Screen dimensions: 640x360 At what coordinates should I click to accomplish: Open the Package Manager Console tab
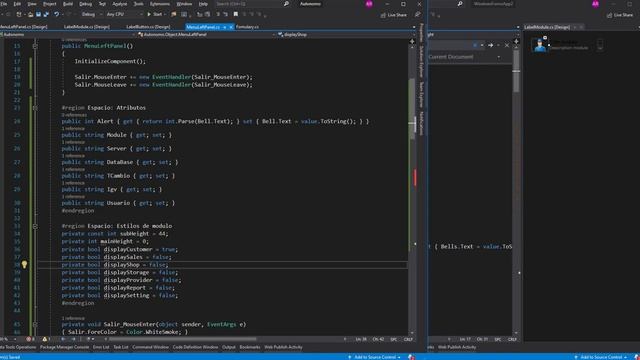click(x=64, y=347)
